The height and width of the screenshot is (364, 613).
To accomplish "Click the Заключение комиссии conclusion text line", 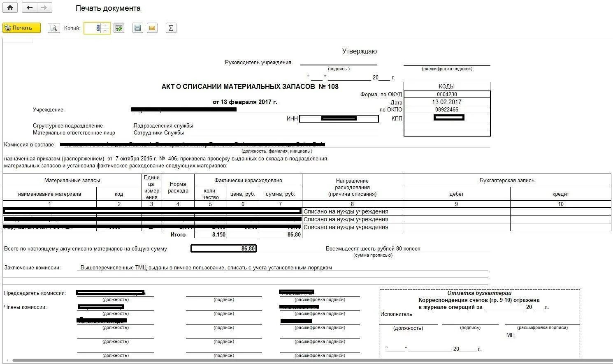I will click(x=206, y=268).
